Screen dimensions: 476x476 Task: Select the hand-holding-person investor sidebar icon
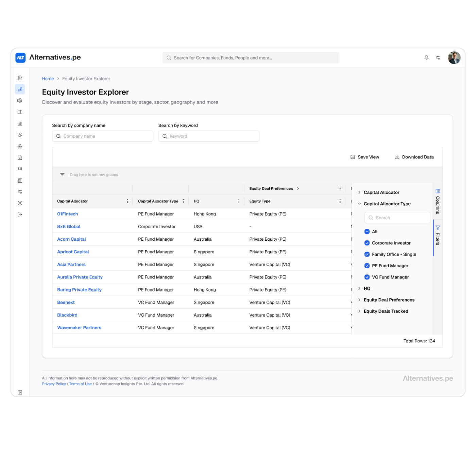coord(20,89)
